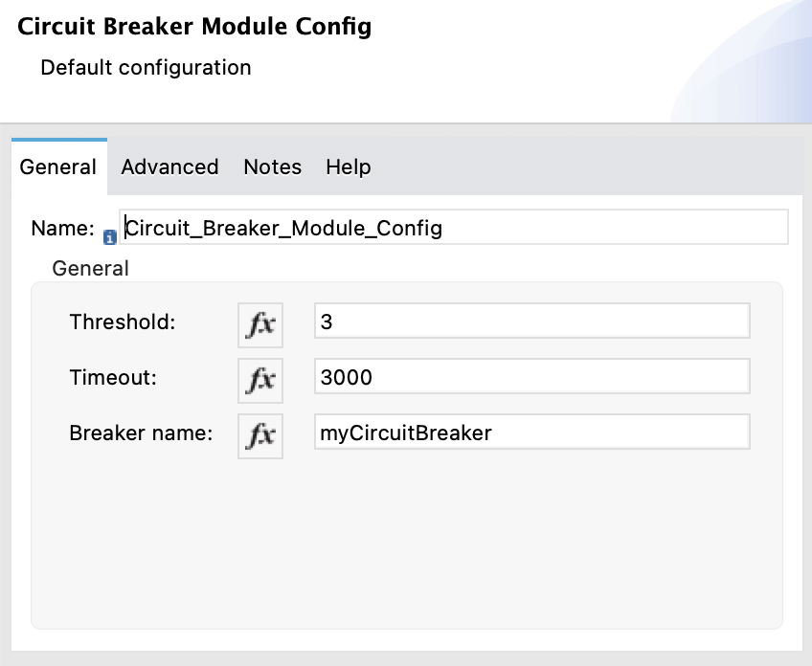Image resolution: width=812 pixels, height=666 pixels.
Task: Toggle the fx expression button for Threshold
Action: coord(260,325)
